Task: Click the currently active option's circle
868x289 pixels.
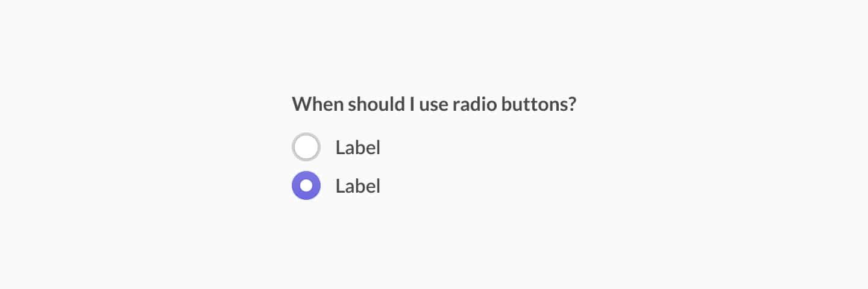Action: 306,185
